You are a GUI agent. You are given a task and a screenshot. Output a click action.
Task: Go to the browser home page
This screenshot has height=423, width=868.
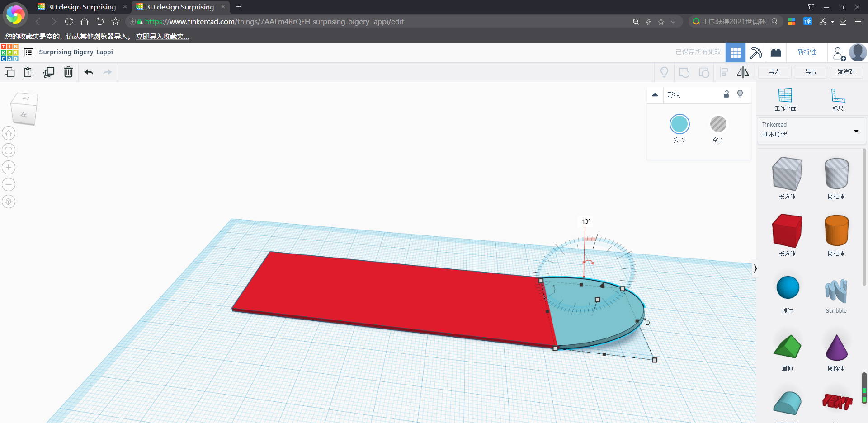click(85, 22)
